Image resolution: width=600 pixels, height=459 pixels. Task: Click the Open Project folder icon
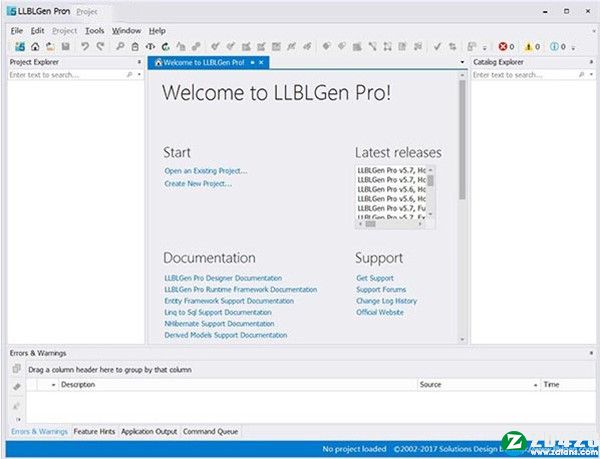[x=50, y=47]
